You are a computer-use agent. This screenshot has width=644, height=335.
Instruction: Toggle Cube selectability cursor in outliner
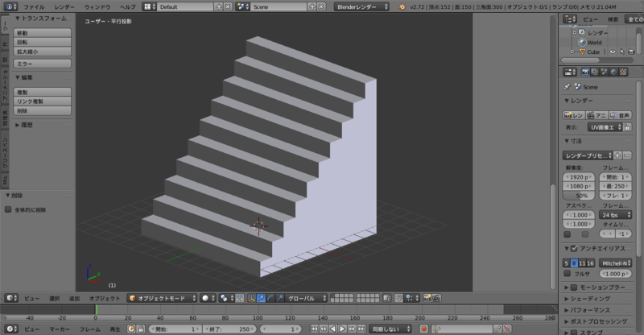point(621,52)
